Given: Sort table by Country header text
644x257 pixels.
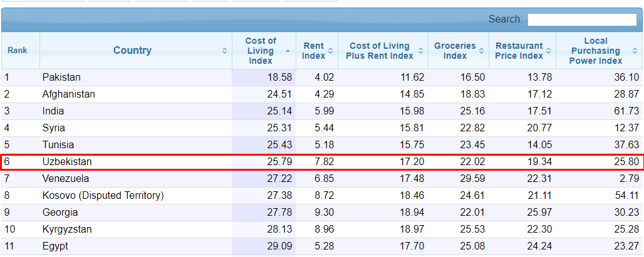Looking at the screenshot, I should [x=132, y=51].
